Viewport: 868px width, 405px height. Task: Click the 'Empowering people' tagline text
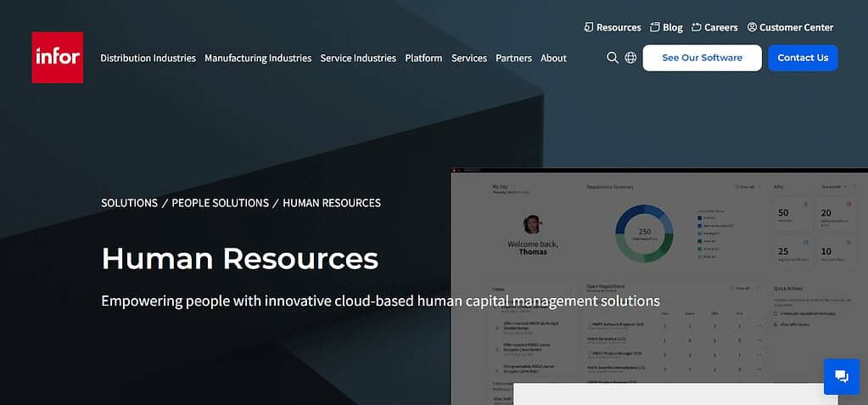click(x=380, y=301)
